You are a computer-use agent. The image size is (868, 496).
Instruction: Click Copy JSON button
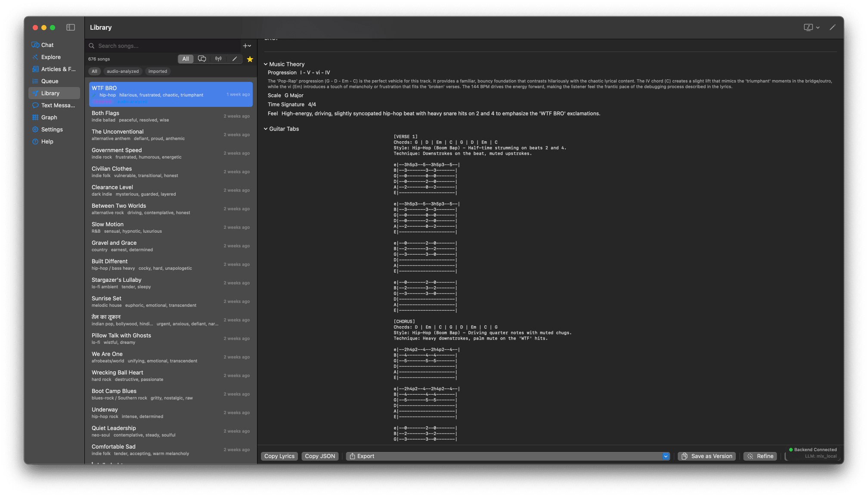point(320,456)
